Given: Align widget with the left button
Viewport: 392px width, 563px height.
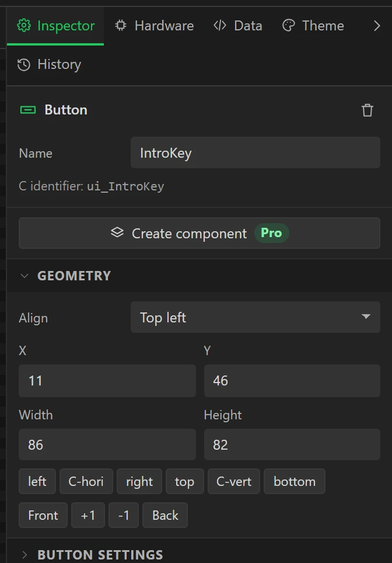Looking at the screenshot, I should pyautogui.click(x=37, y=481).
